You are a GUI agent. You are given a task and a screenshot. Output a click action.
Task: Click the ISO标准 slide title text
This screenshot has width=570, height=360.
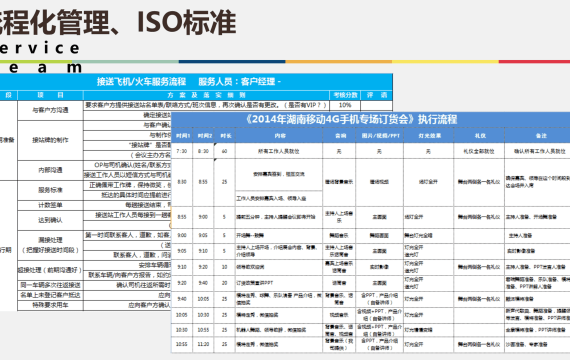pos(186,23)
